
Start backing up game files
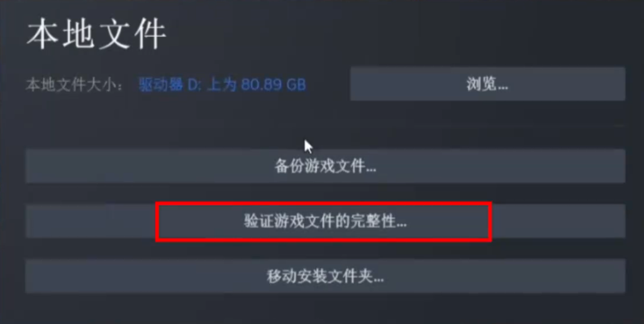click(x=325, y=166)
